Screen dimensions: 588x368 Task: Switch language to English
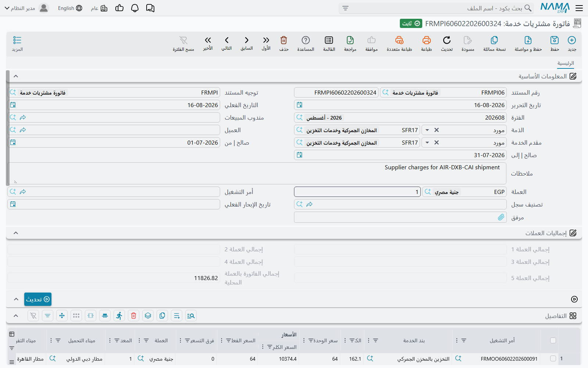coord(70,8)
